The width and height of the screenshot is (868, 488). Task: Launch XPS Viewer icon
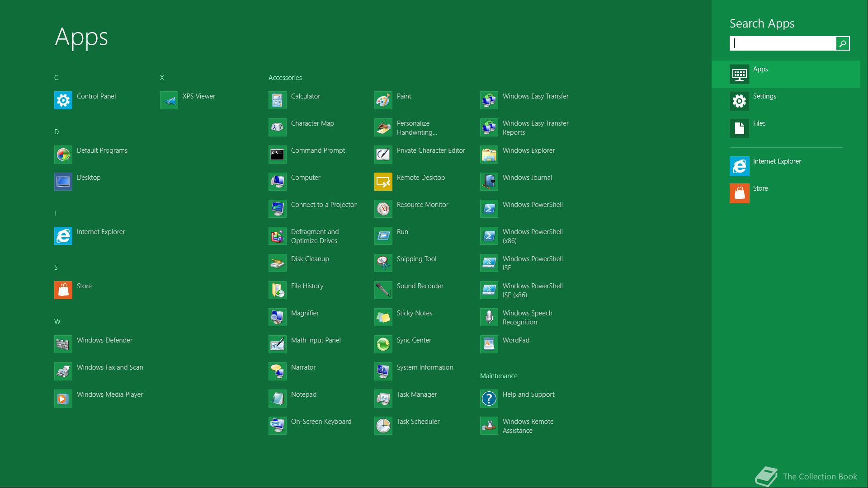pyautogui.click(x=169, y=100)
